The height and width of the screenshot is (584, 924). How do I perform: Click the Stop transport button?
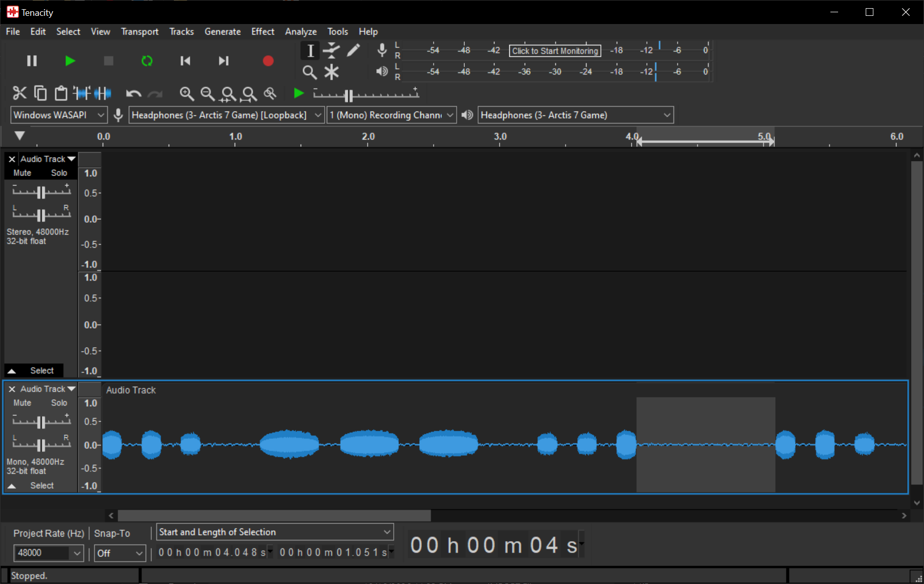(108, 61)
